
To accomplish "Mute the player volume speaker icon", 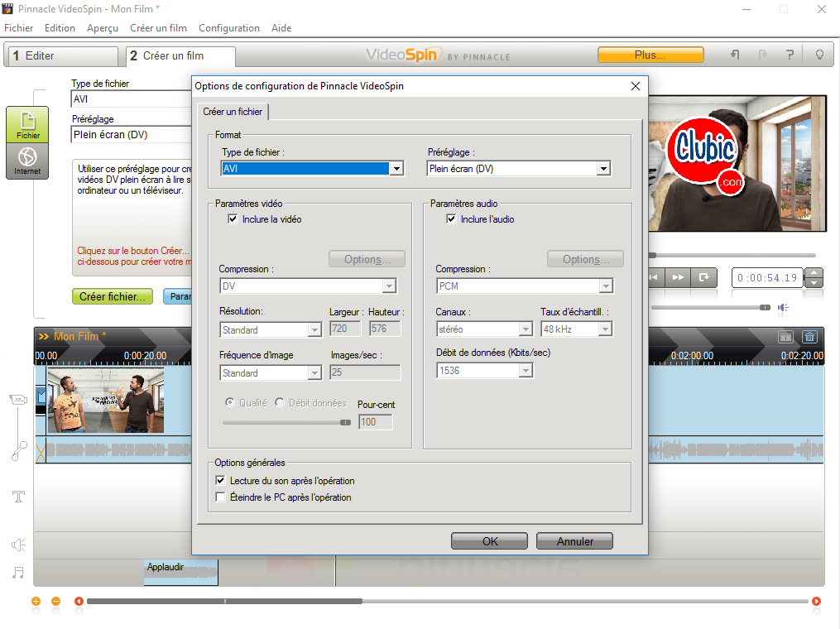I will (783, 308).
